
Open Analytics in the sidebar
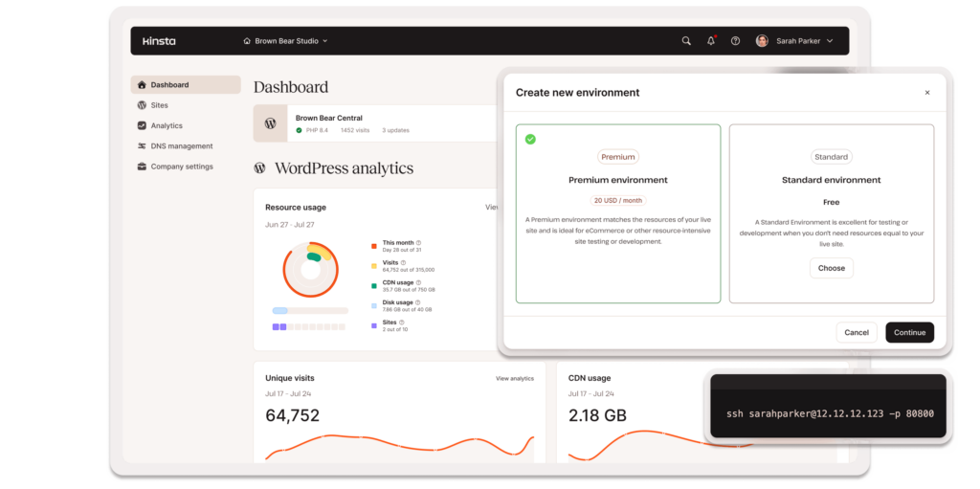[x=166, y=125]
